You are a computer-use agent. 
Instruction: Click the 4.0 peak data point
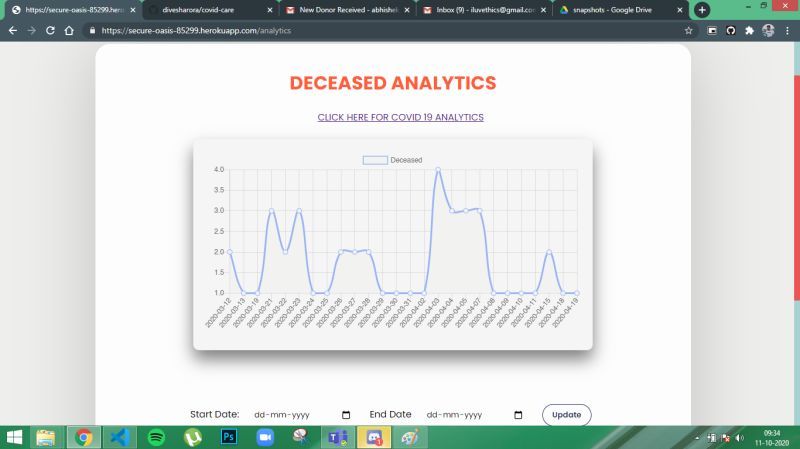(438, 169)
